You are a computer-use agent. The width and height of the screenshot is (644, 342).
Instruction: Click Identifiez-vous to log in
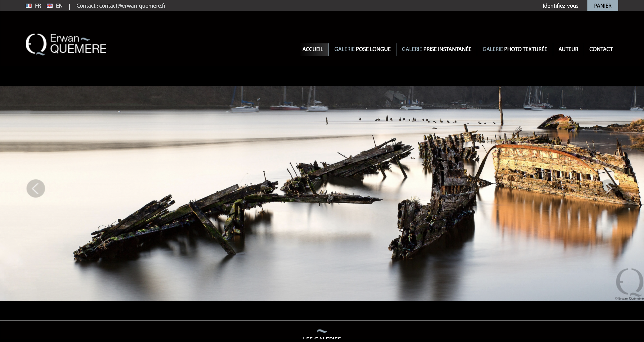(x=560, y=6)
